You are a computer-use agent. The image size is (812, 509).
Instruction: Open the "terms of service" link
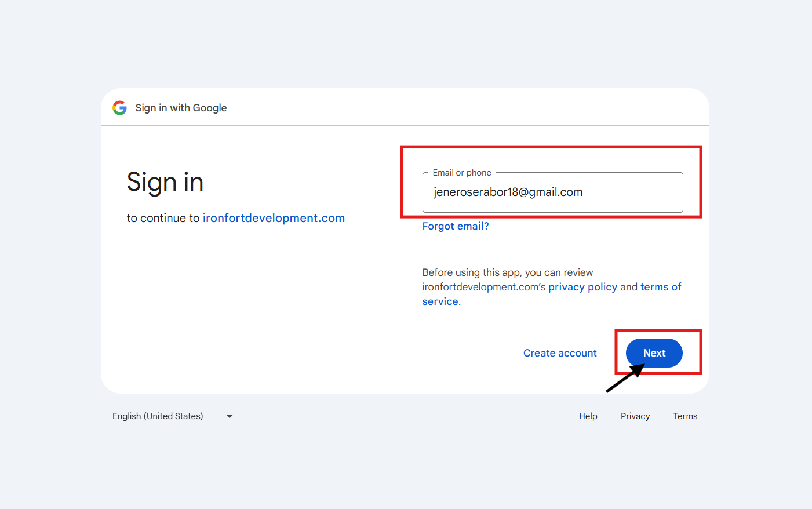pyautogui.click(x=660, y=287)
